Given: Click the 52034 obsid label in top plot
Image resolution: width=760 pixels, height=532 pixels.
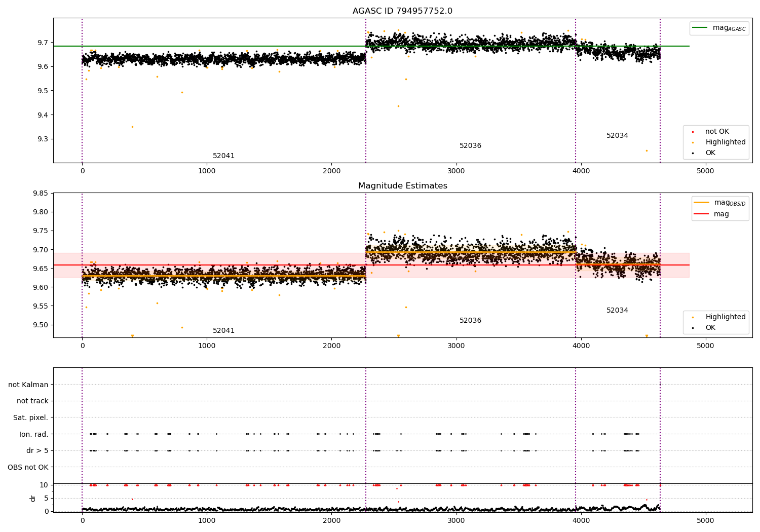Looking at the screenshot, I should (x=617, y=136).
